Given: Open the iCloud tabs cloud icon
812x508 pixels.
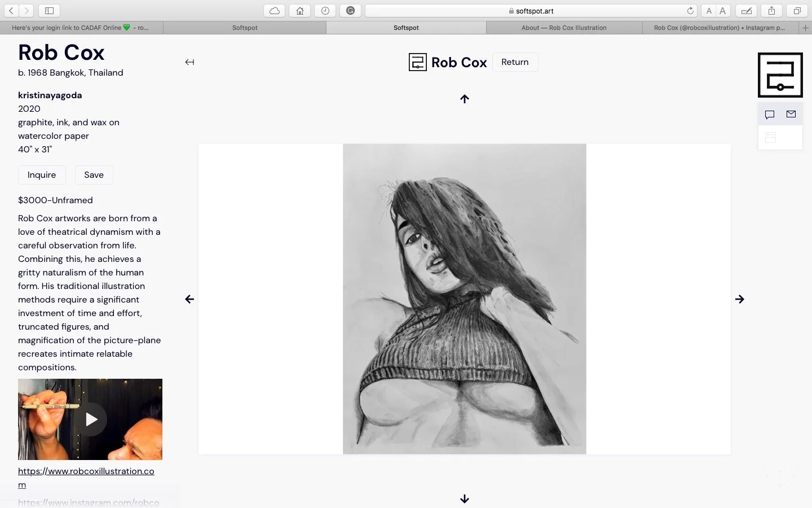Looking at the screenshot, I should (274, 10).
